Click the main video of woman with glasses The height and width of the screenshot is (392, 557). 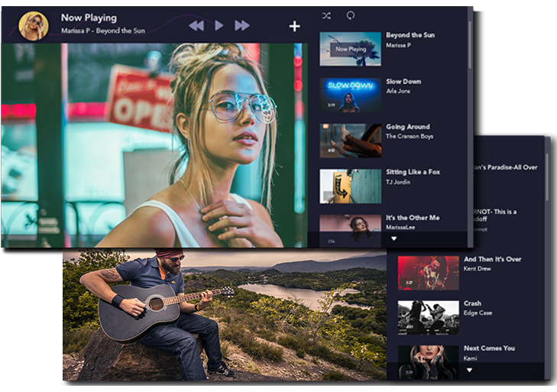click(154, 145)
